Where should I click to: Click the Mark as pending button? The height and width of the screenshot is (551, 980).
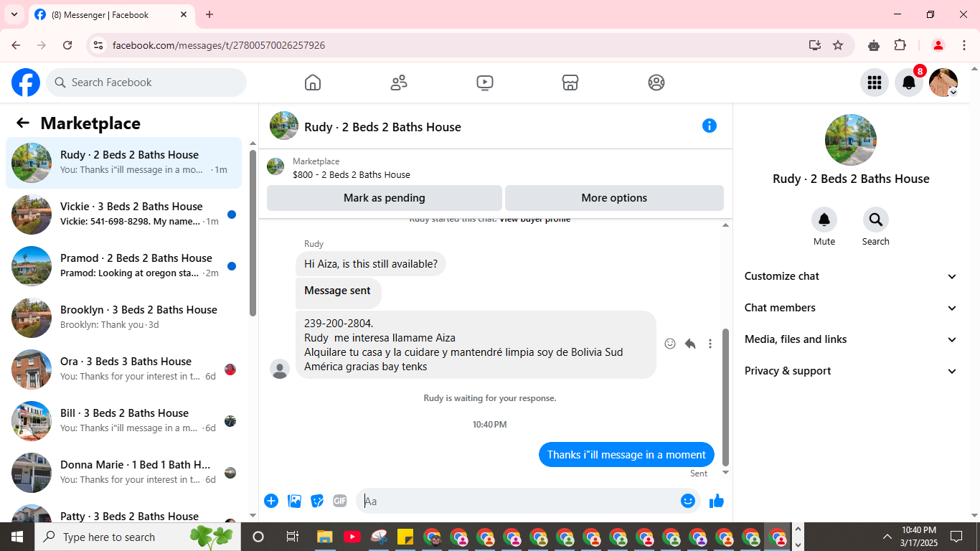385,198
